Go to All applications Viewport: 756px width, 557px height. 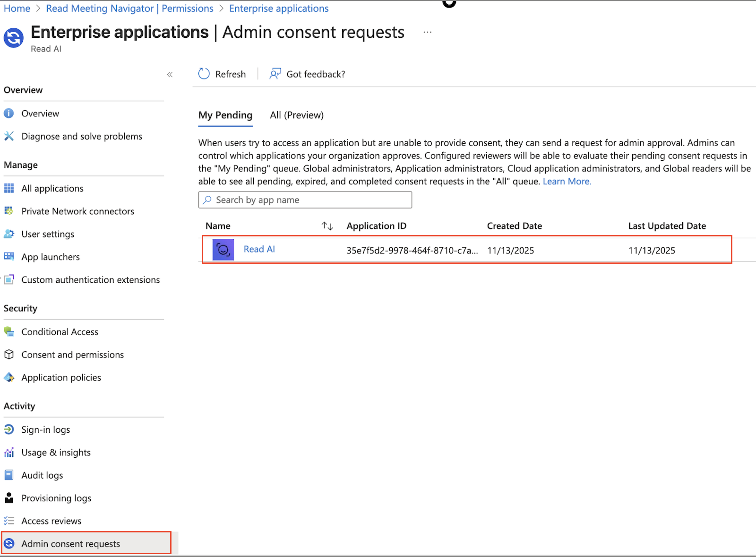click(52, 188)
